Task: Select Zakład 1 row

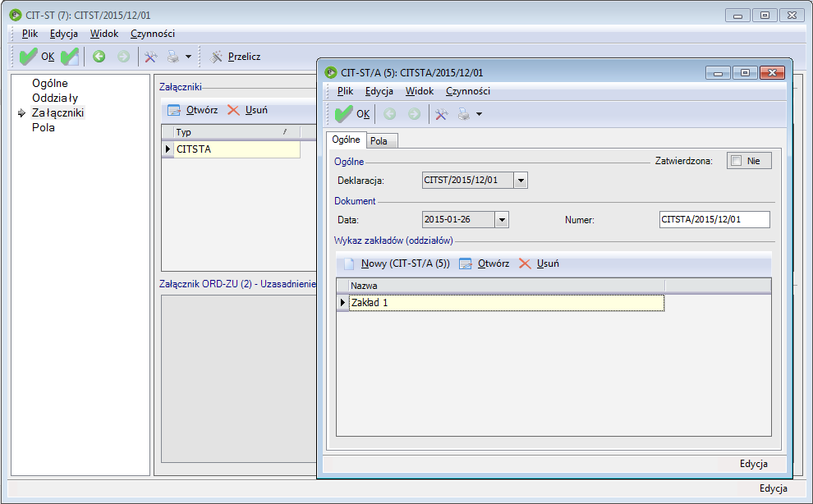Action: coord(507,303)
